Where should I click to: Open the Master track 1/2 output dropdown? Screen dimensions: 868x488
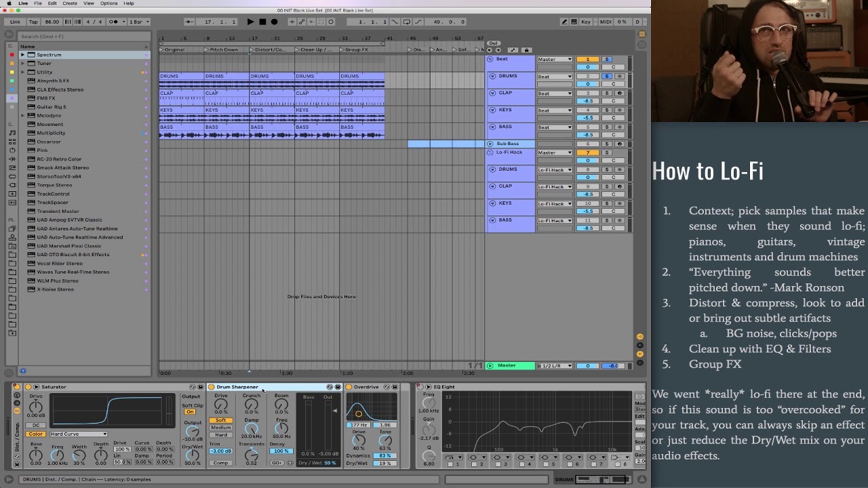(555, 366)
